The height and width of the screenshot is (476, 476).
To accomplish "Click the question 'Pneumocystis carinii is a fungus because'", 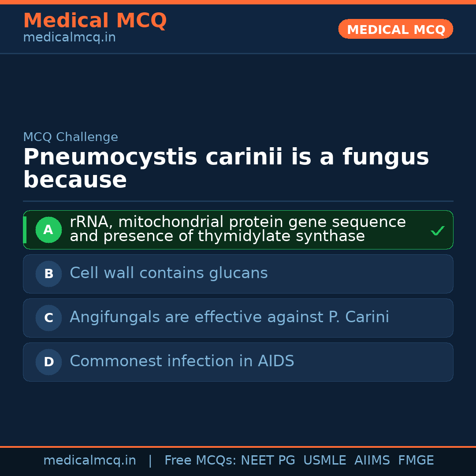I will click(x=226, y=168).
